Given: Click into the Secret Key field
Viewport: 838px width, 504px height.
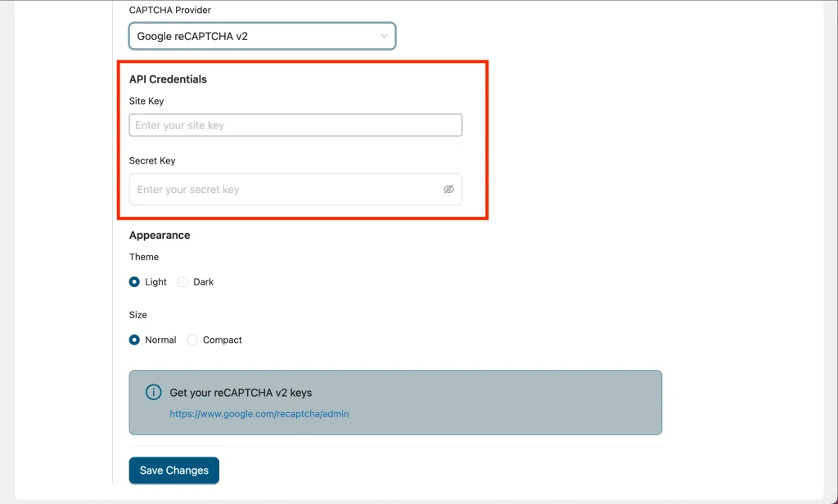Looking at the screenshot, I should point(286,189).
